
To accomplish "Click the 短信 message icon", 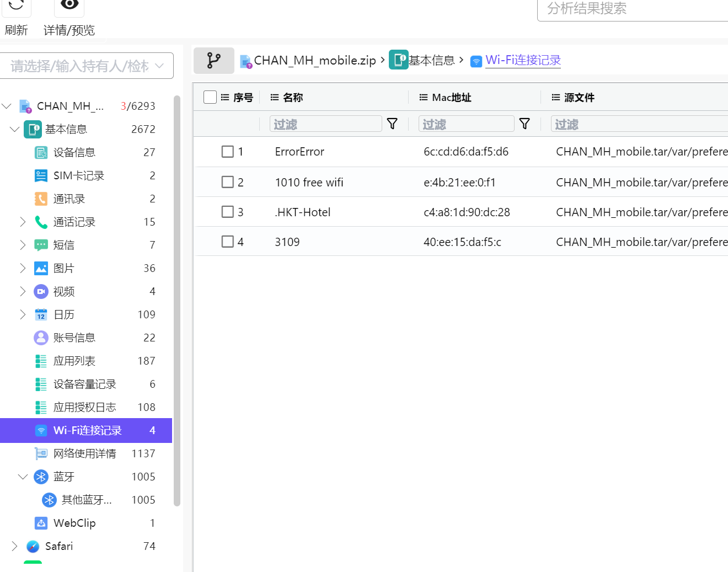I will coord(41,245).
